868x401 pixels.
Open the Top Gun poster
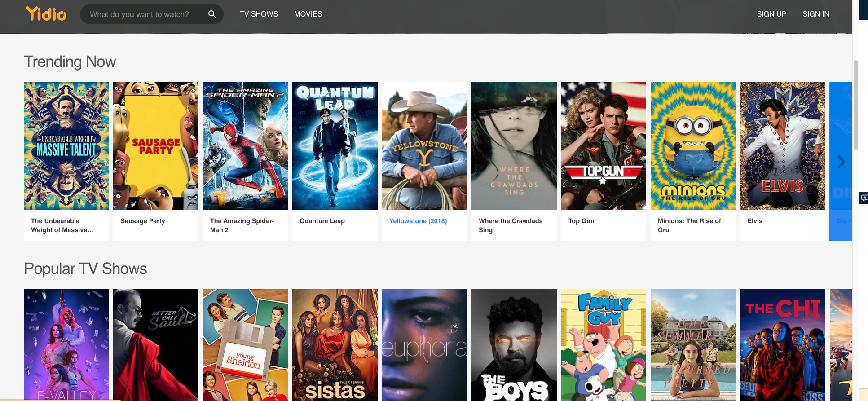click(604, 146)
